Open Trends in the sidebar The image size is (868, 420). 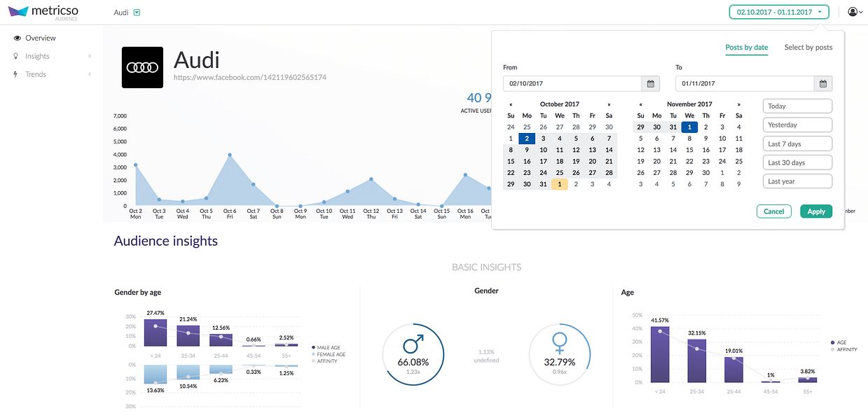pyautogui.click(x=36, y=74)
